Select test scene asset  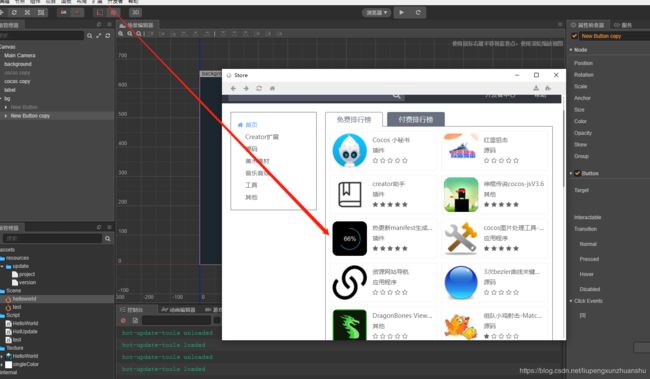click(13, 307)
